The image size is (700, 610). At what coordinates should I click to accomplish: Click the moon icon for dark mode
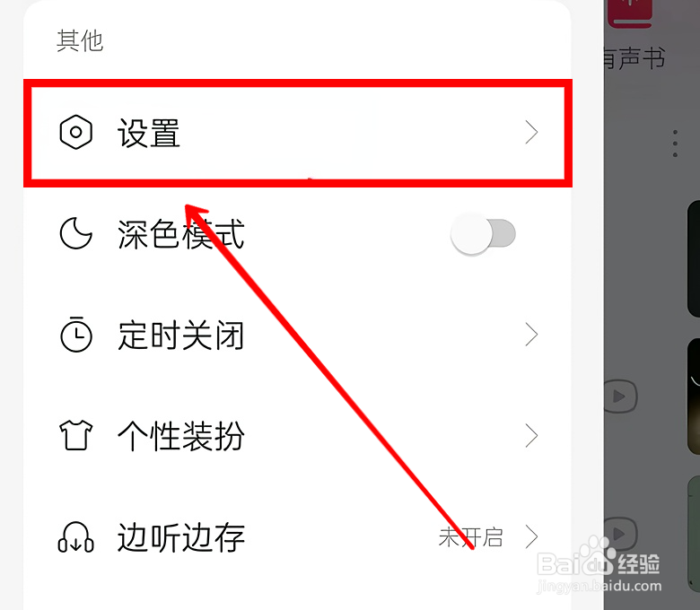pyautogui.click(x=76, y=233)
